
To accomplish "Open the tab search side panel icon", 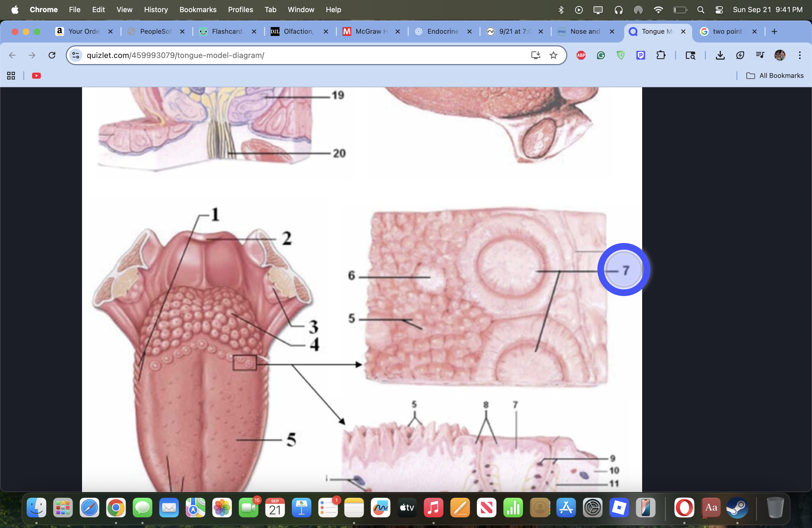I will pos(690,55).
